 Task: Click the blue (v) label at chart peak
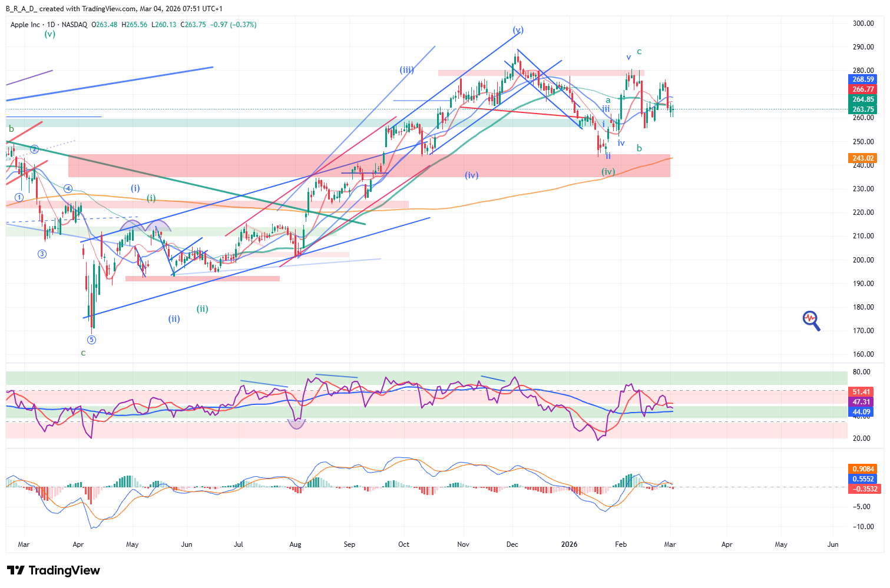[x=518, y=30]
